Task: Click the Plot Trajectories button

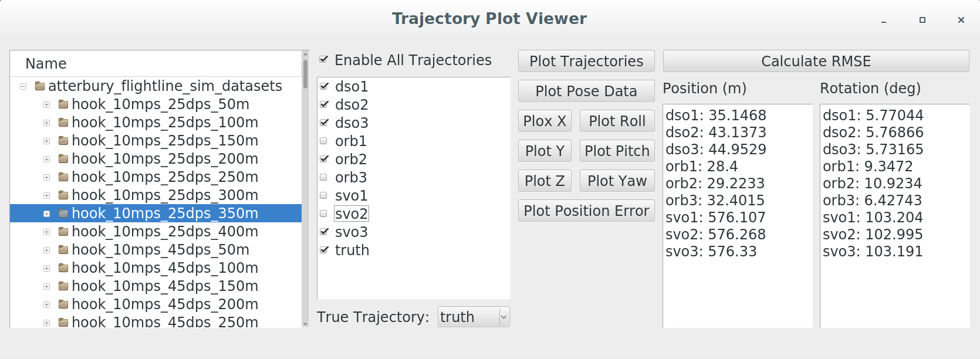Action: coord(586,62)
